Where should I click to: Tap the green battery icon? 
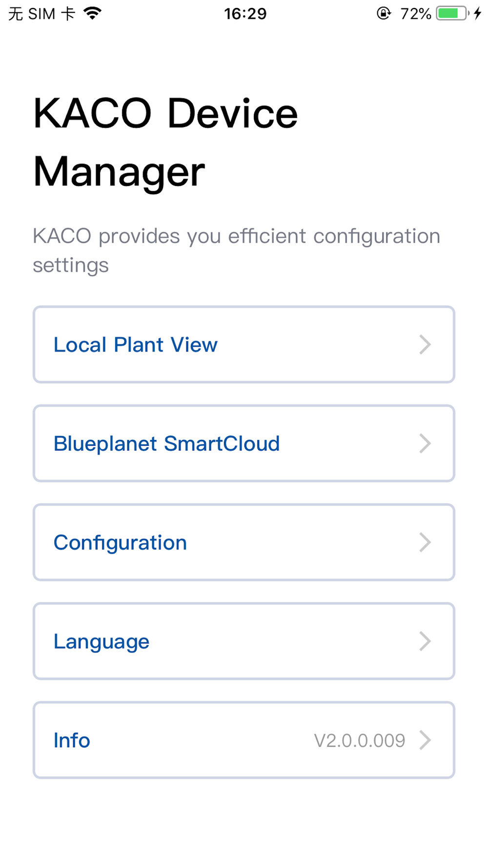click(452, 13)
